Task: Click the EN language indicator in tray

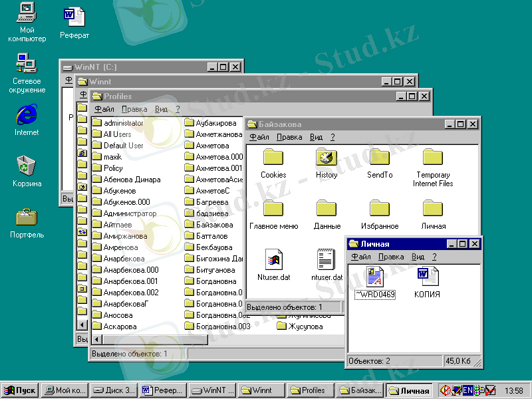Action: 467,390
